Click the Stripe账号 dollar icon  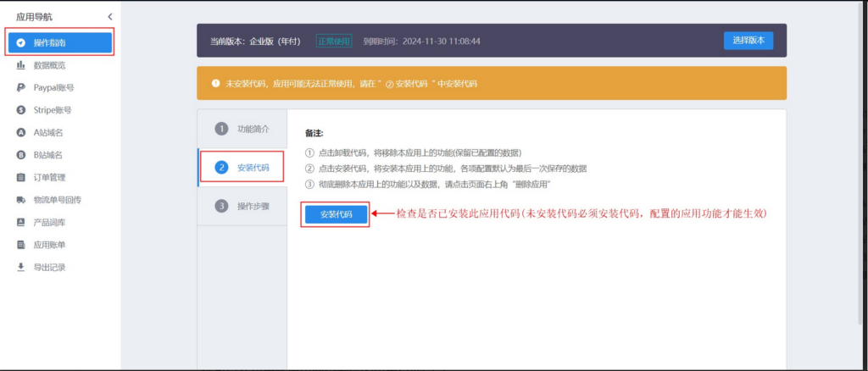[20, 110]
